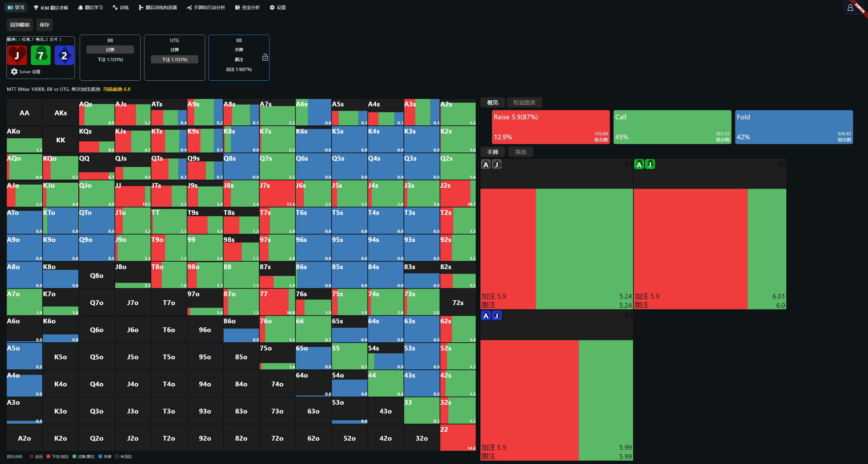Choose BB 加注 5.9(87%) action
This screenshot has width=868, height=464.
pos(239,69)
